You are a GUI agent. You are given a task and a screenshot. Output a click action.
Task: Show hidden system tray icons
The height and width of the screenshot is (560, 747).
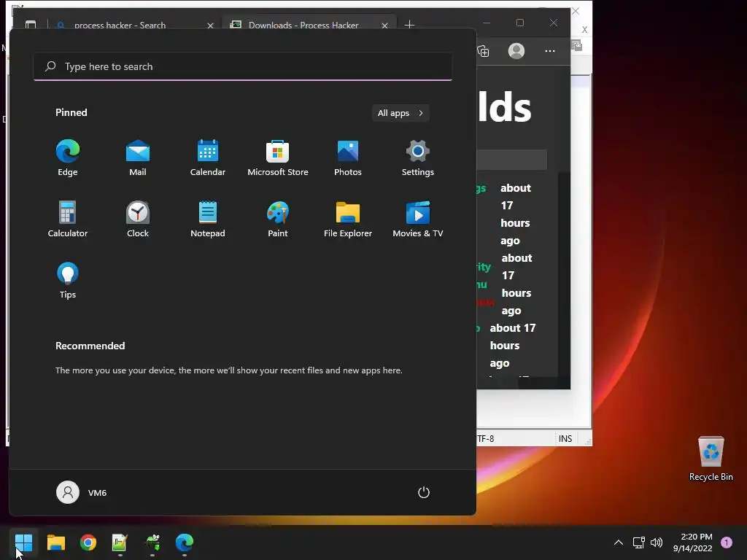tap(619, 542)
